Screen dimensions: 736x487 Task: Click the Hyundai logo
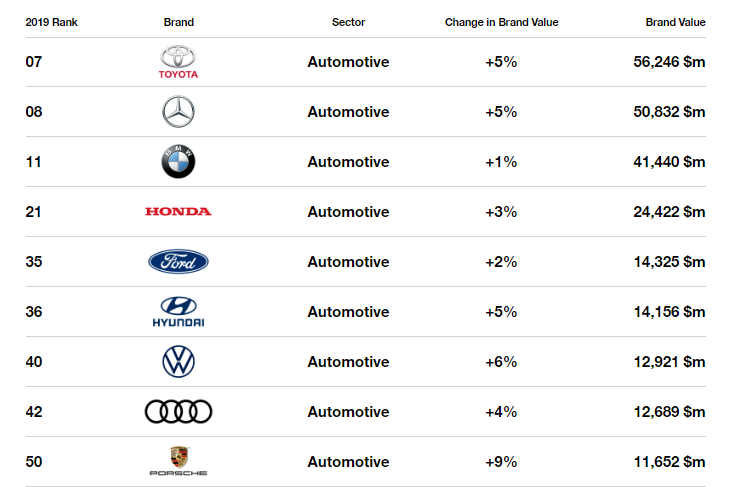[178, 312]
